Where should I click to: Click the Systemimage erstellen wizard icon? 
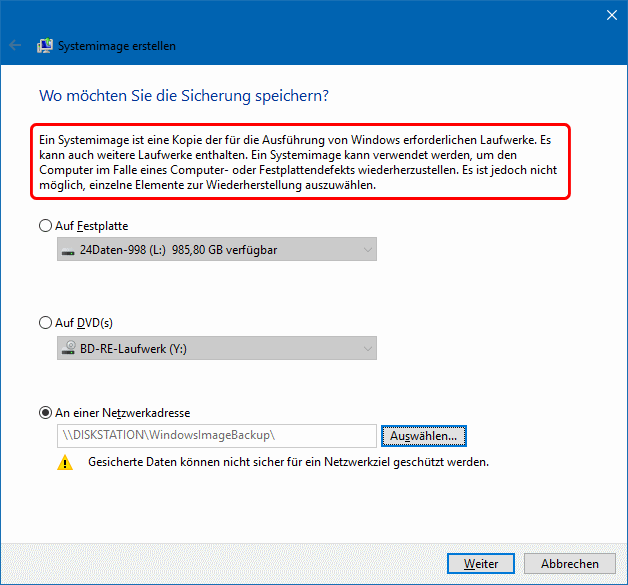click(46, 46)
